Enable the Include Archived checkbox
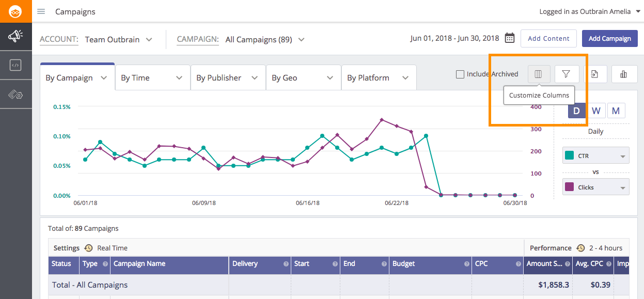Screen dimensions: 644x299 click(460, 74)
